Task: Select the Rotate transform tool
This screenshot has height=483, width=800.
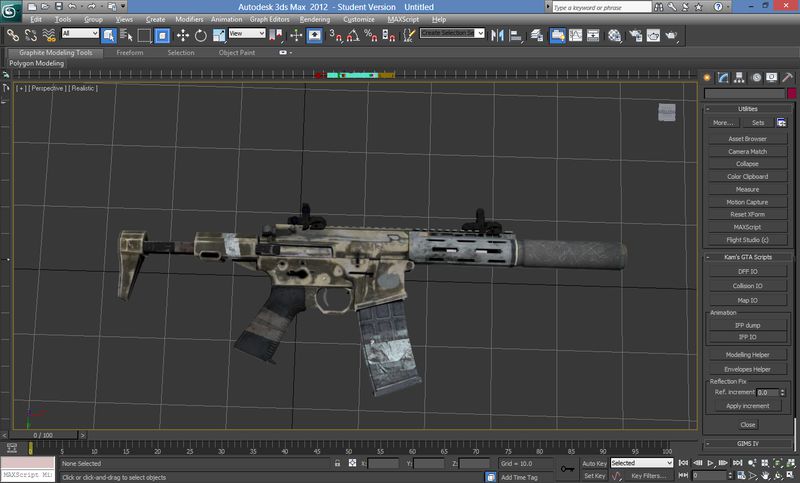Action: click(200, 35)
